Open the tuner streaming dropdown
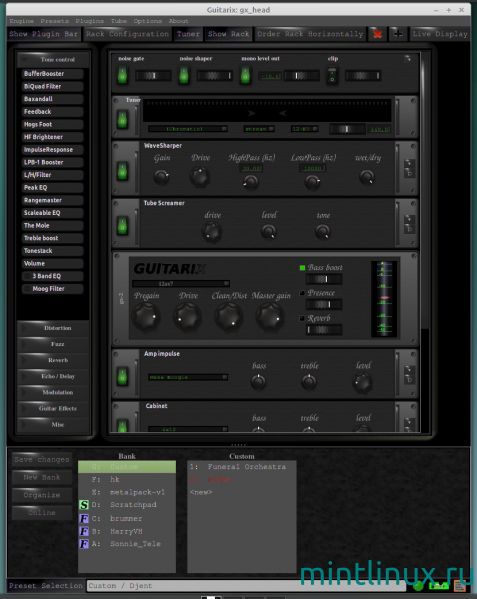477x599 pixels. 259,129
